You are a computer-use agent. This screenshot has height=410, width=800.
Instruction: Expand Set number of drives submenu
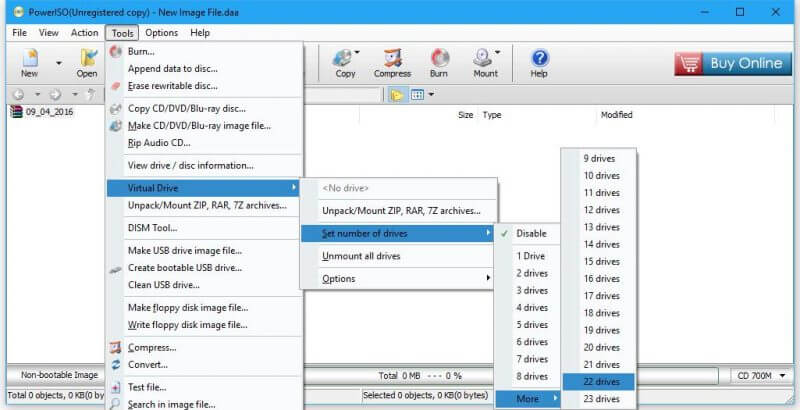pyautogui.click(x=398, y=234)
